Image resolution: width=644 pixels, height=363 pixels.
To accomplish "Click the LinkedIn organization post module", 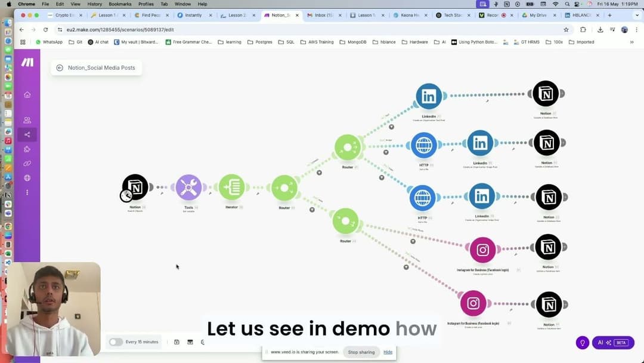I will [428, 96].
